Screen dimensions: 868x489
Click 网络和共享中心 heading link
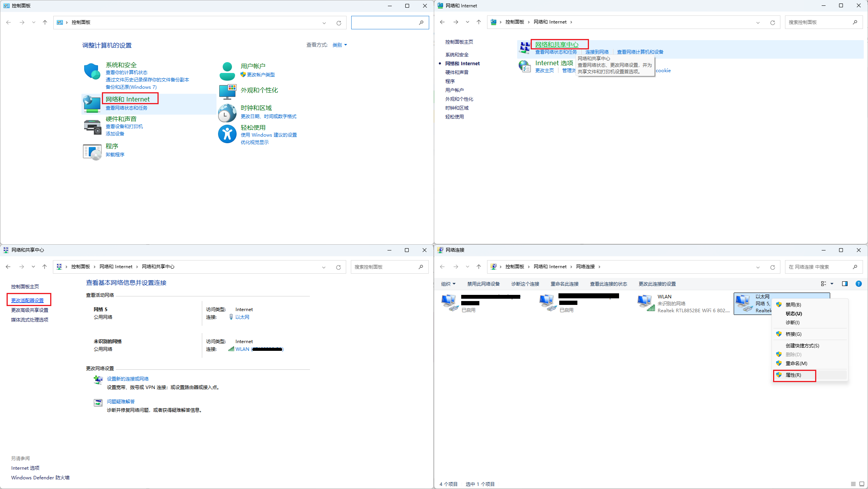click(557, 44)
